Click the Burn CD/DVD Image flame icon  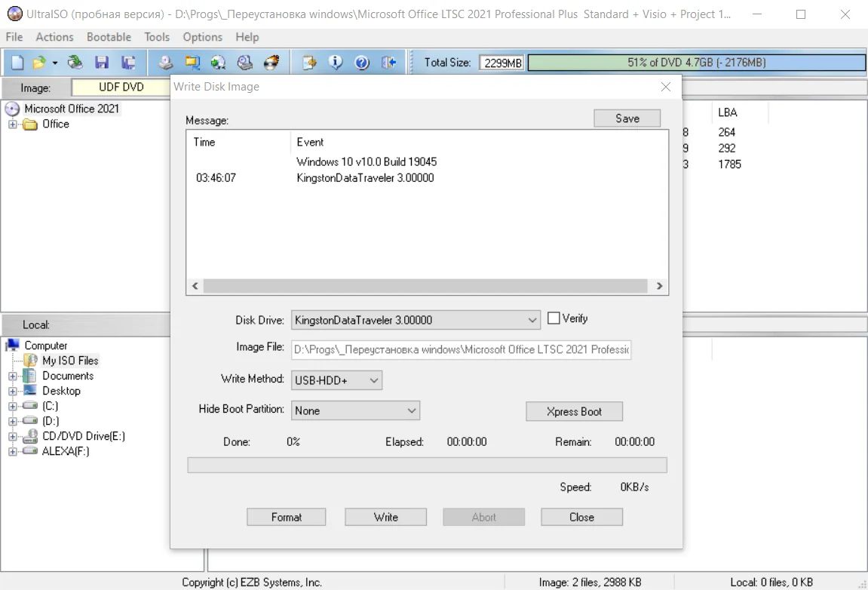coord(271,62)
